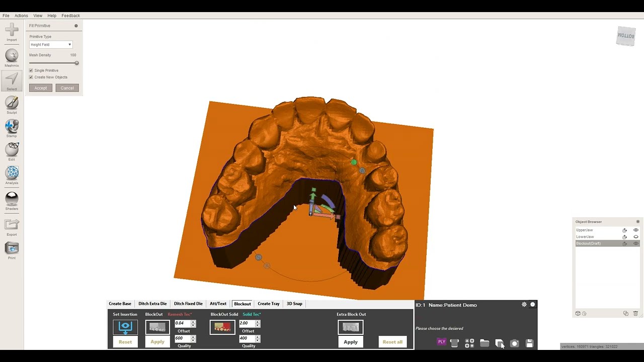Open Primitive Type Height Field dropdown

coord(51,45)
